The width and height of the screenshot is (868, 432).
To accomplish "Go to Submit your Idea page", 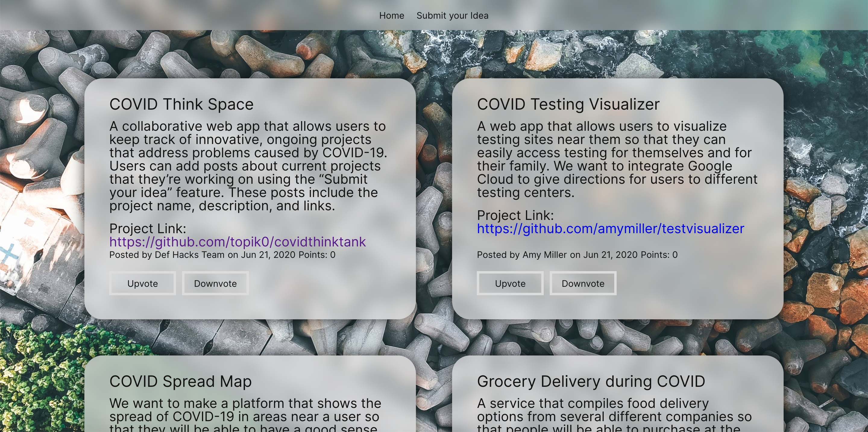I will (x=452, y=16).
